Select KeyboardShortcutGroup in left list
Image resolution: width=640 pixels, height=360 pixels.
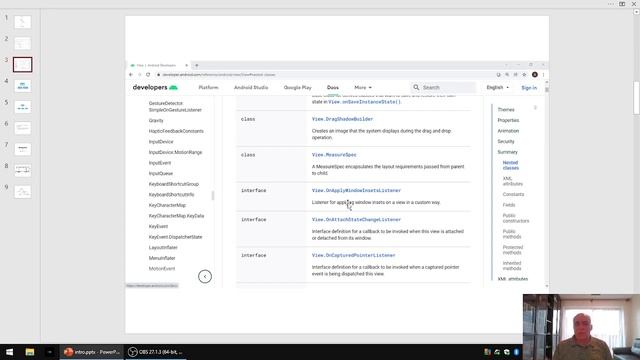(173, 184)
